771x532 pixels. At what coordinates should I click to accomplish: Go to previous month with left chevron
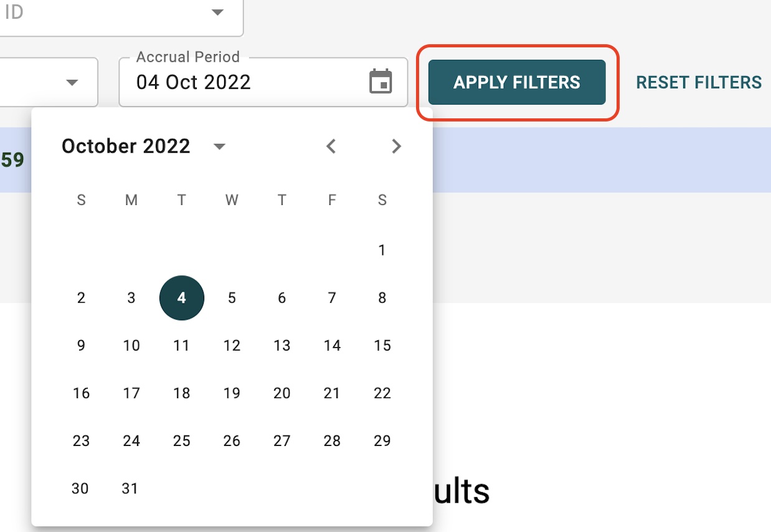(331, 146)
